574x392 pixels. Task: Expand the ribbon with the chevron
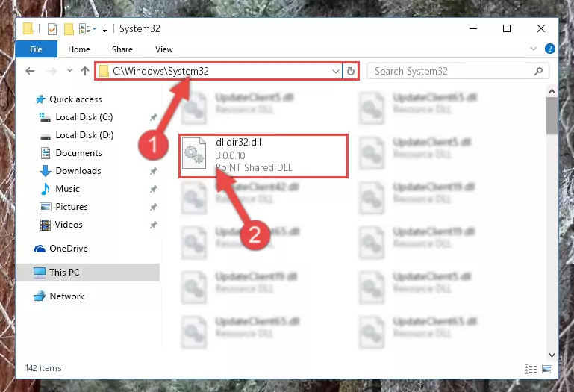point(534,49)
